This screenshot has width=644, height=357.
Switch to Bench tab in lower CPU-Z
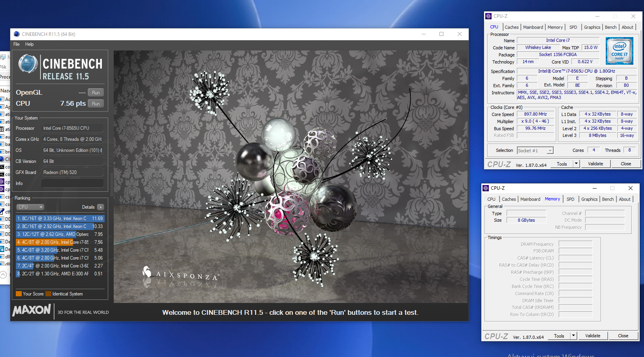coord(608,199)
